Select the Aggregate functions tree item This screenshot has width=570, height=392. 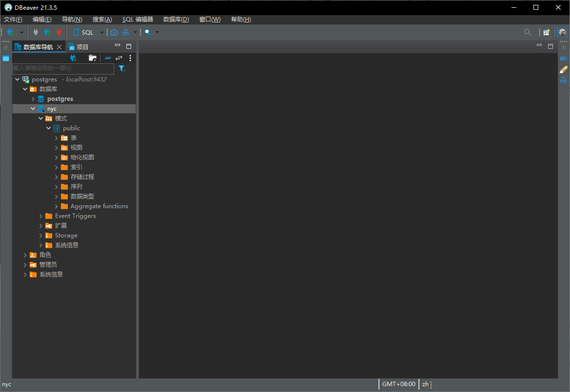[99, 206]
